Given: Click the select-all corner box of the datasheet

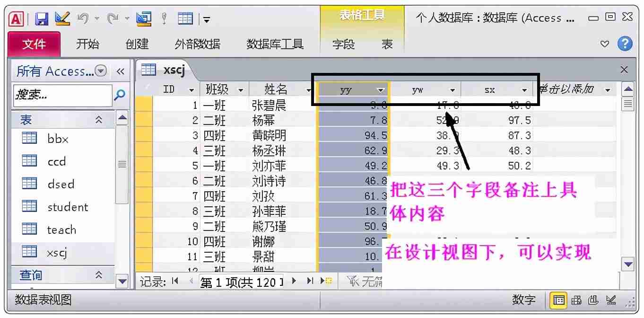Looking at the screenshot, I should coord(144,89).
